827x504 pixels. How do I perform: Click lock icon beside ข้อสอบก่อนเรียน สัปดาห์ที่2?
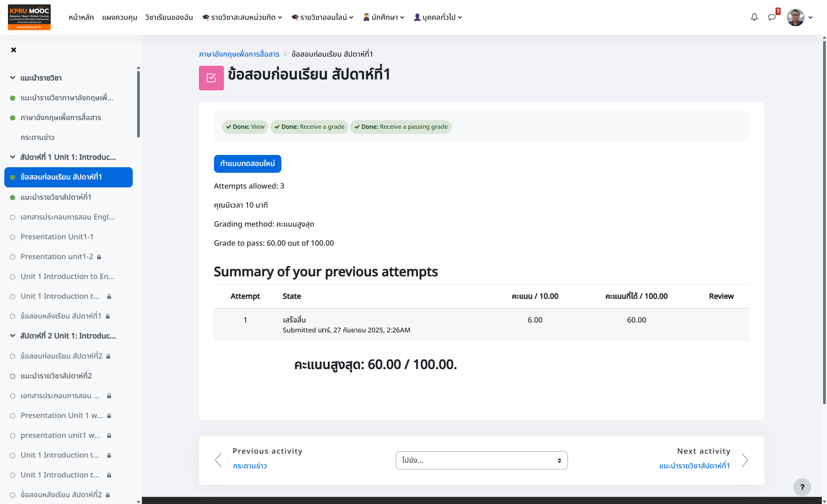coord(108,356)
